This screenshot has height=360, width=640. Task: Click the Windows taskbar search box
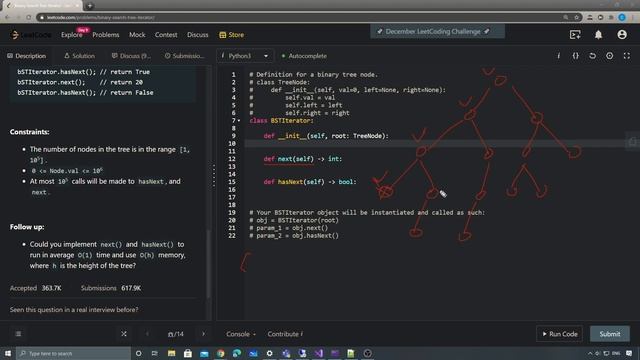point(73,353)
